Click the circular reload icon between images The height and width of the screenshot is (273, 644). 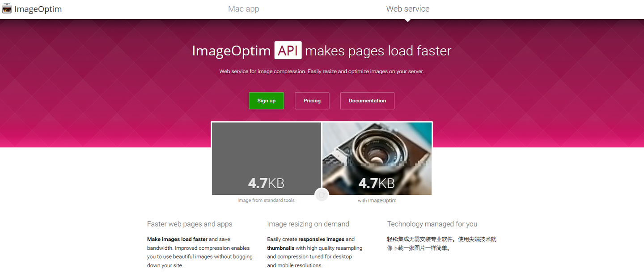click(322, 195)
